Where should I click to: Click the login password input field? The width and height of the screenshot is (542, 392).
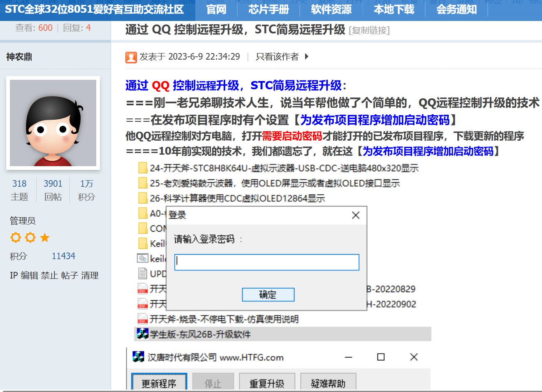tap(267, 262)
